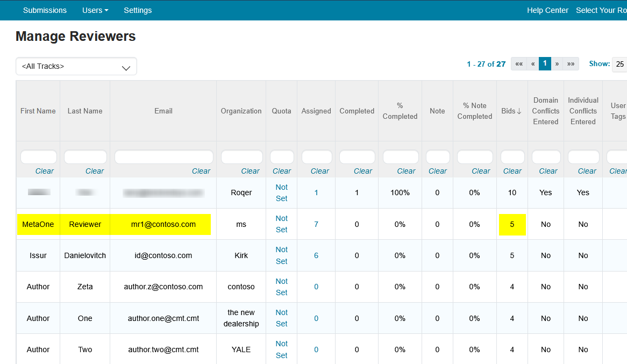This screenshot has width=627, height=364.
Task: Go to next page with right arrow icon
Action: [x=557, y=63]
